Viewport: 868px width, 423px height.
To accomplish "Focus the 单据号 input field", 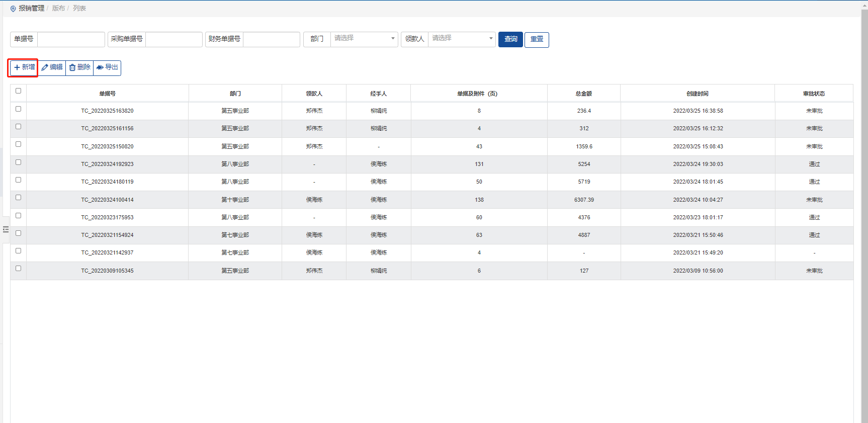I will click(x=71, y=39).
